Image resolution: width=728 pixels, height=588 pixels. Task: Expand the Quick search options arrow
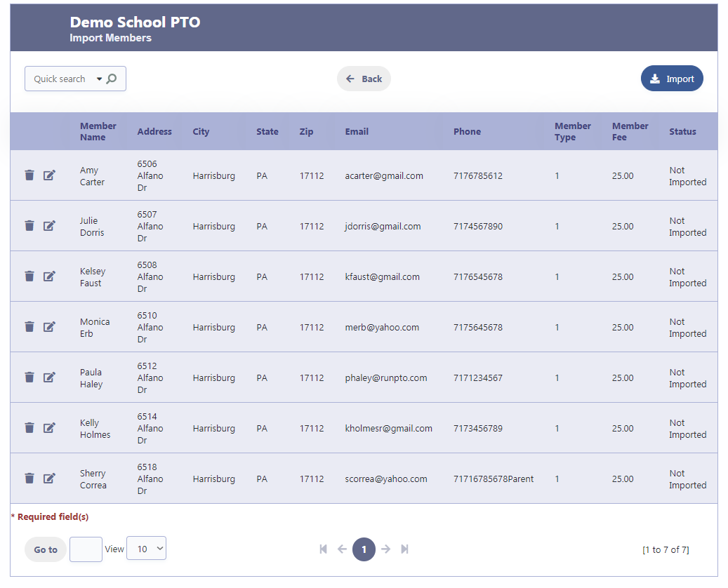[x=99, y=79]
